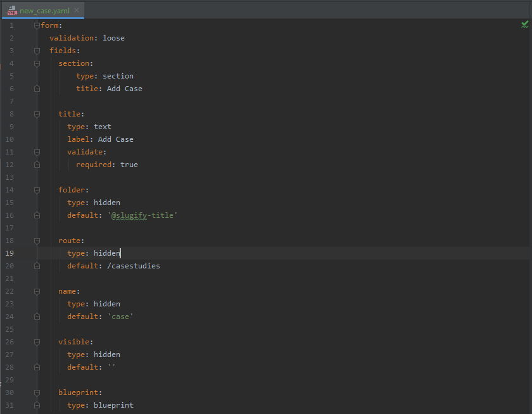Click fold end marker on line 24
The width and height of the screenshot is (532, 414).
click(x=37, y=317)
